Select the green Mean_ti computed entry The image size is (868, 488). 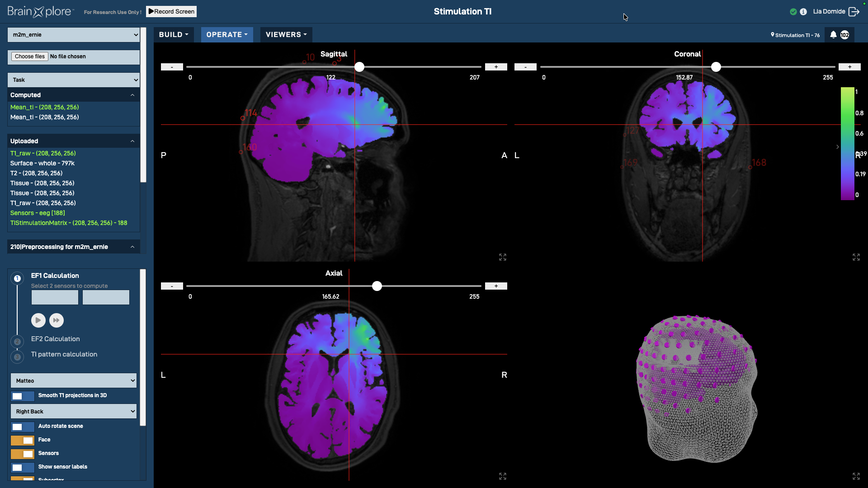(45, 107)
